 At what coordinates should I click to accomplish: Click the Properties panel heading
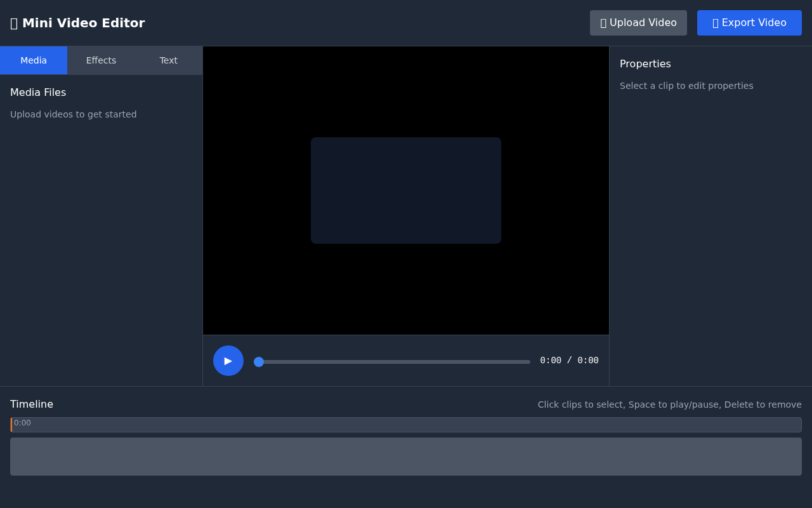tap(645, 63)
